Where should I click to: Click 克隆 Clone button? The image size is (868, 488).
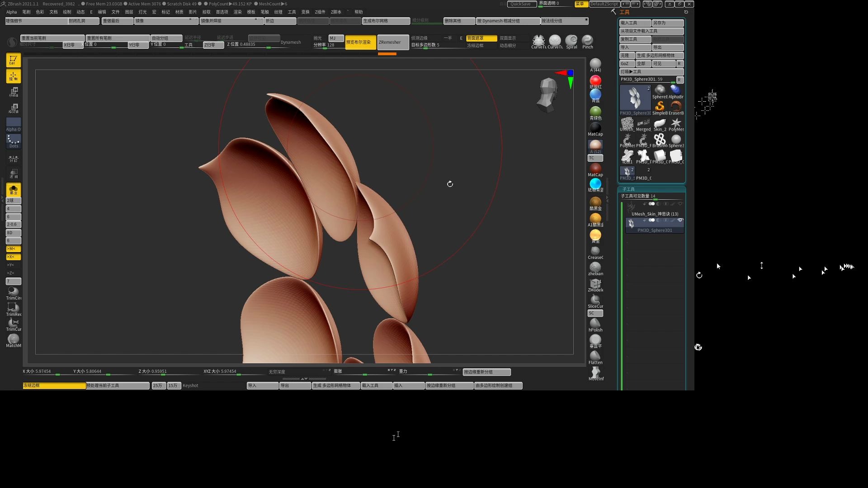(627, 55)
